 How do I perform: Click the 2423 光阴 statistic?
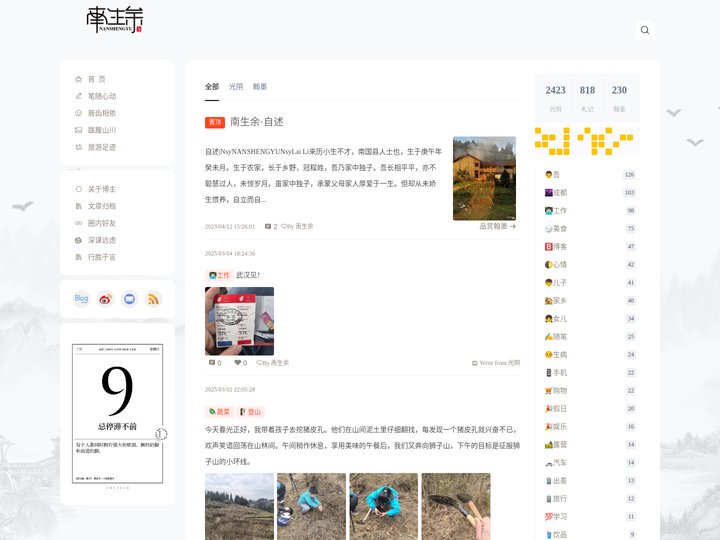(x=555, y=98)
